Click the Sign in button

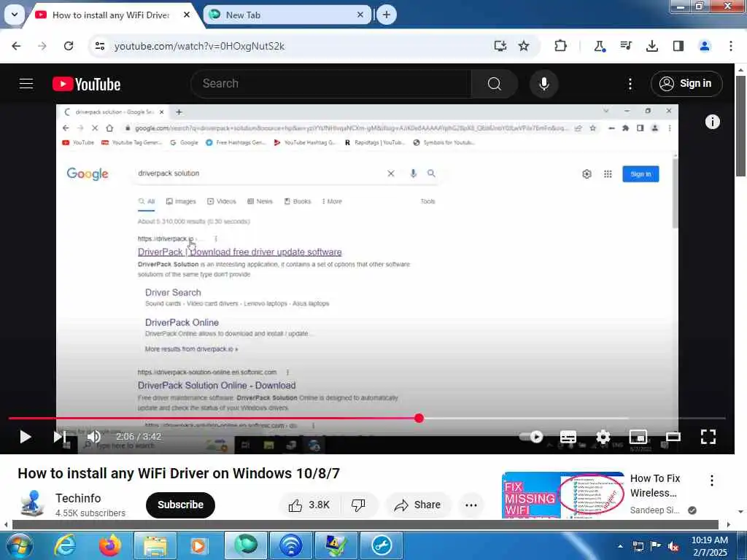686,84
